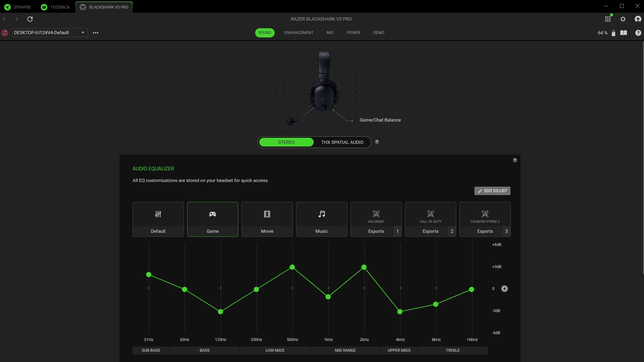The width and height of the screenshot is (644, 362).
Task: Expand the DESKTOP-IU124V4-Default profile dropdown
Action: (x=50, y=33)
